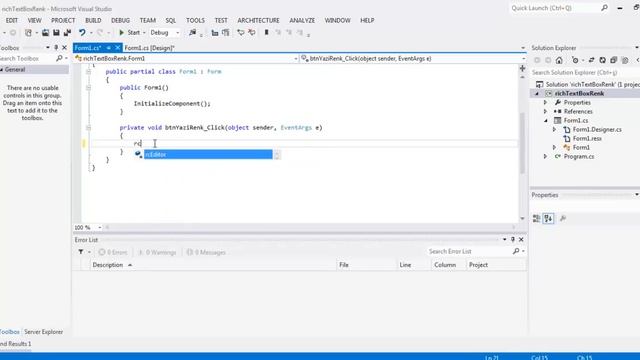Pin the Toolbox panel with pushpin icon

point(56,48)
